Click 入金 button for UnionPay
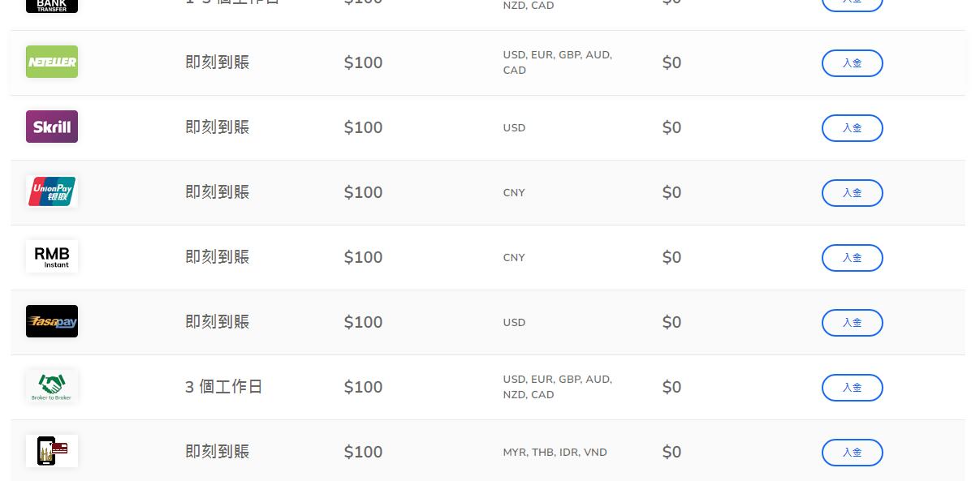The height and width of the screenshot is (481, 980). coord(852,193)
